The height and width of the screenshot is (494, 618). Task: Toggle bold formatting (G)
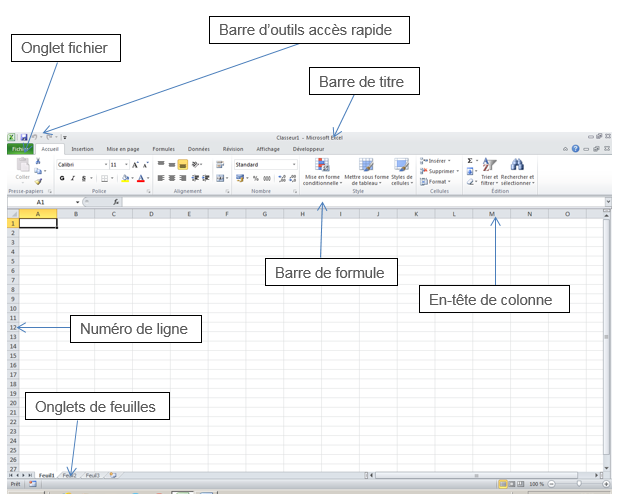pos(61,178)
